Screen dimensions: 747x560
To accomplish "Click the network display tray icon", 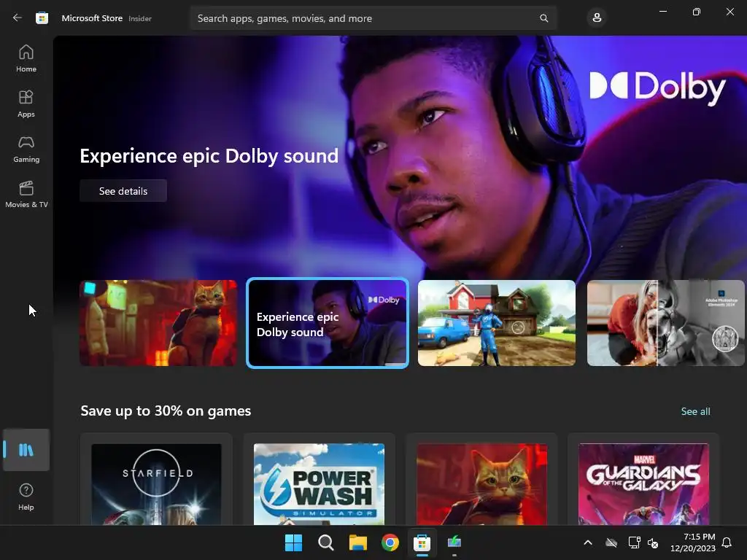I will pos(634,542).
